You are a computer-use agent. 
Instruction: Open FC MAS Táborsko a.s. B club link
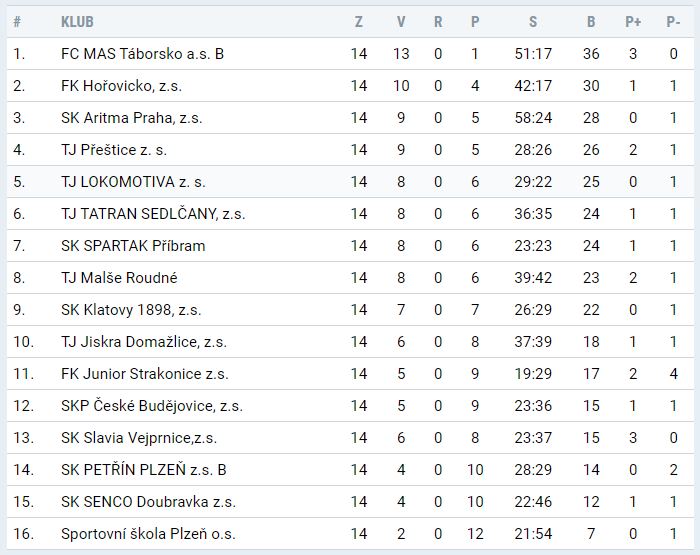pos(142,54)
